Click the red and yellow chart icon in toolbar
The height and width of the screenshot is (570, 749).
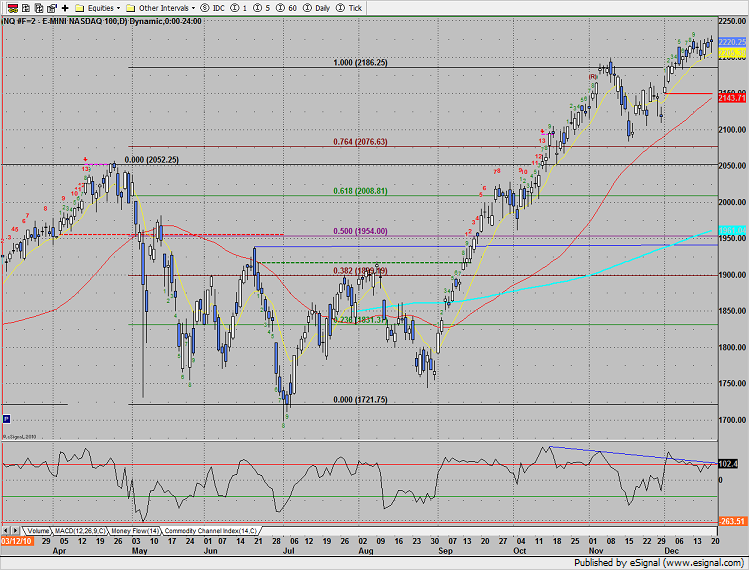(13, 8)
